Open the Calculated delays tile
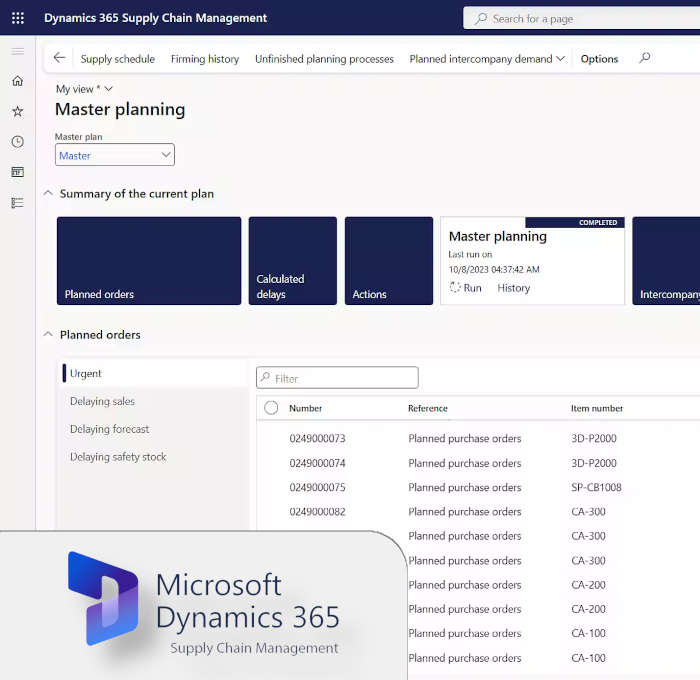Screen dimensions: 700x680 coord(292,261)
